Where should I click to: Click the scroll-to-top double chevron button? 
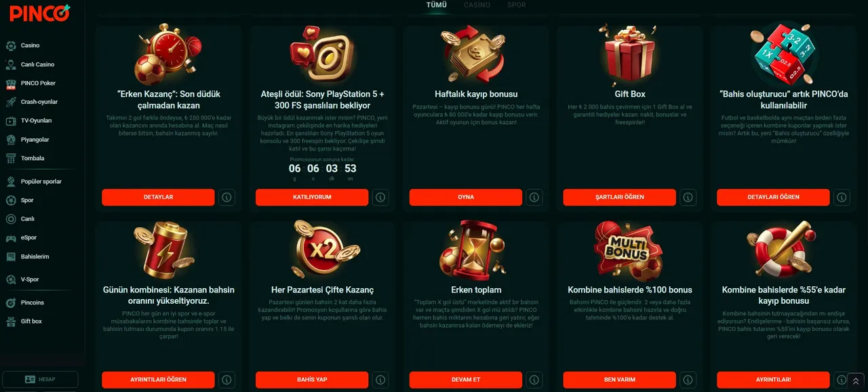coord(856,380)
